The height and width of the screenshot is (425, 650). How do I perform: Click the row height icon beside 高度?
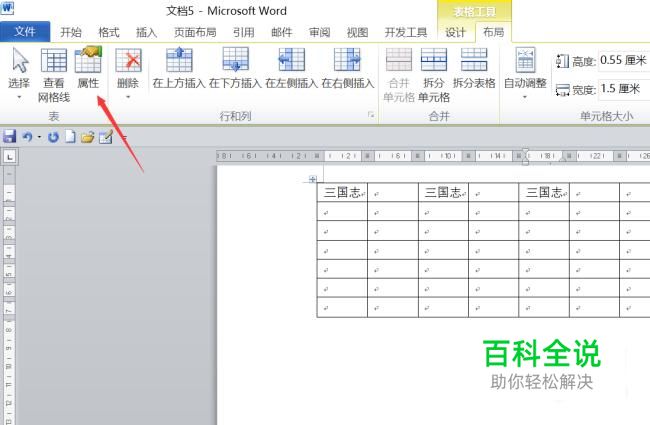tap(563, 61)
